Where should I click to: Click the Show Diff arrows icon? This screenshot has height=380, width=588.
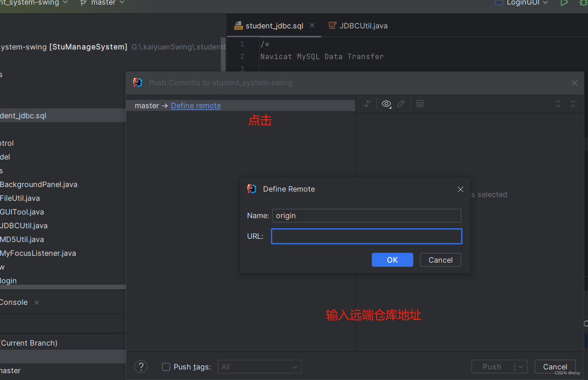click(367, 104)
